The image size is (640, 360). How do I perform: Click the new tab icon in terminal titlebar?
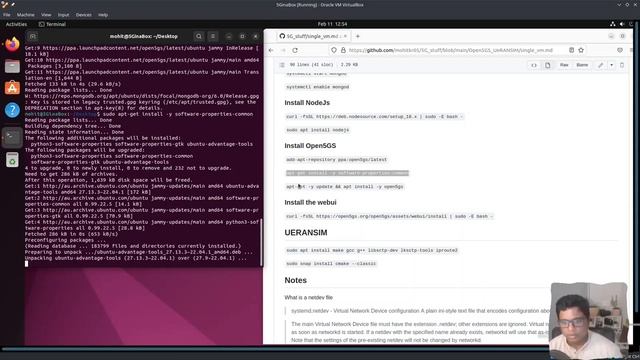click(33, 36)
